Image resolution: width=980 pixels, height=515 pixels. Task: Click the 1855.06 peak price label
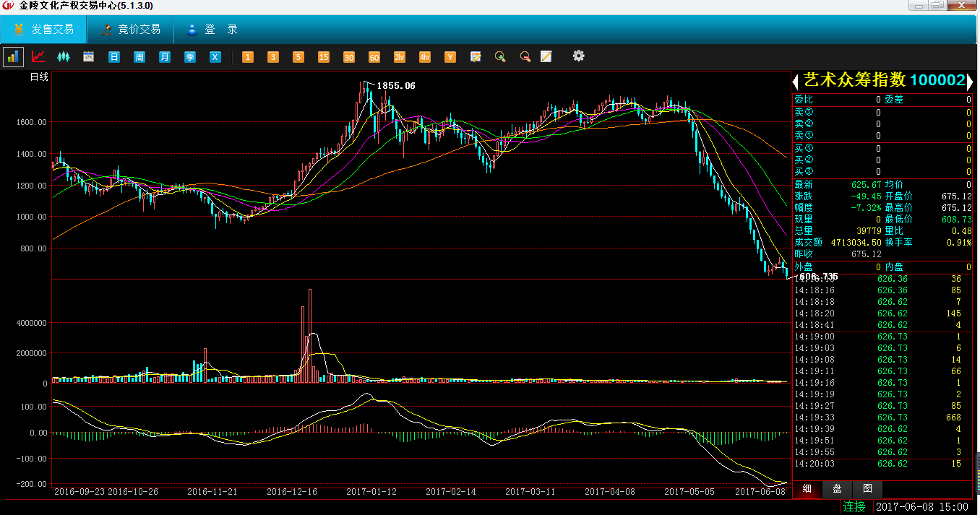(x=396, y=86)
